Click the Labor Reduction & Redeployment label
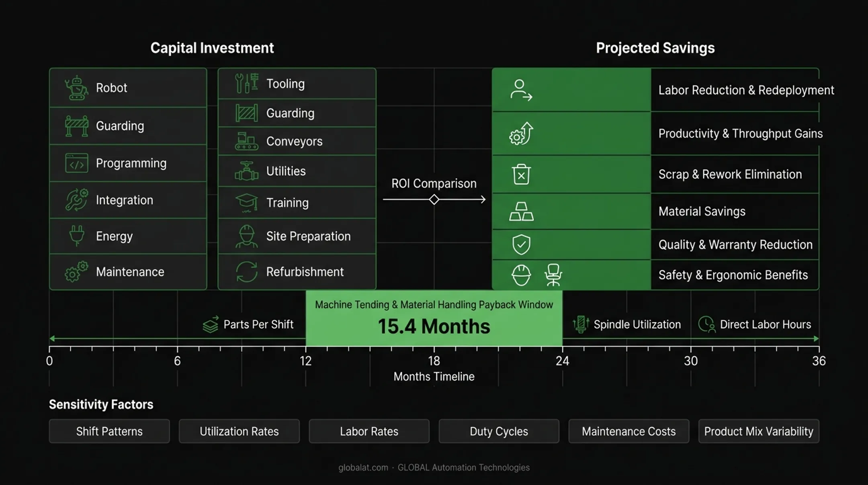The width and height of the screenshot is (868, 485). click(x=746, y=90)
